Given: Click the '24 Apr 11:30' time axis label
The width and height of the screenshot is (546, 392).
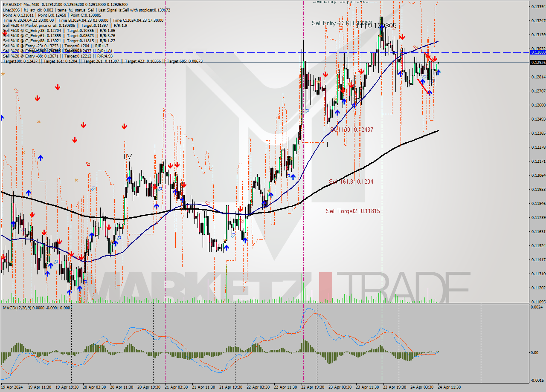Looking at the screenshot, I should click(x=450, y=387).
